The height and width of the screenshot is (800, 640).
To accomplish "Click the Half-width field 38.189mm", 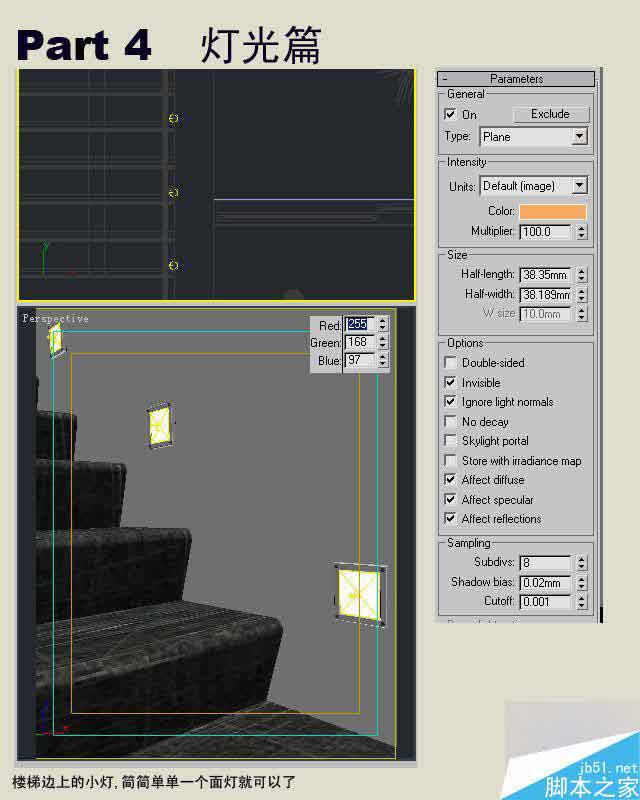I will pos(545,294).
